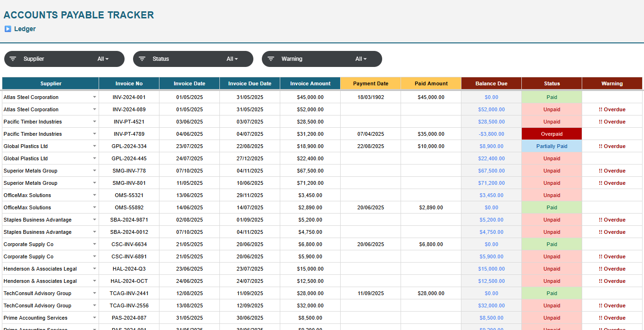Expand supplier dropdown for Pacific Timber INV-PT-4521 row
644x330 pixels.
pyautogui.click(x=94, y=122)
